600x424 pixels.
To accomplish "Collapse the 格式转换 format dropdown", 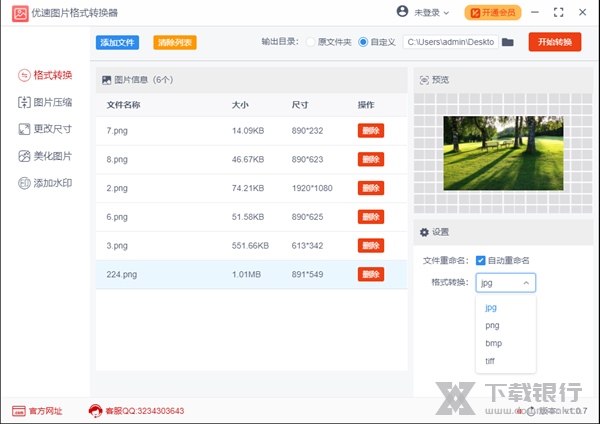I will coord(505,283).
